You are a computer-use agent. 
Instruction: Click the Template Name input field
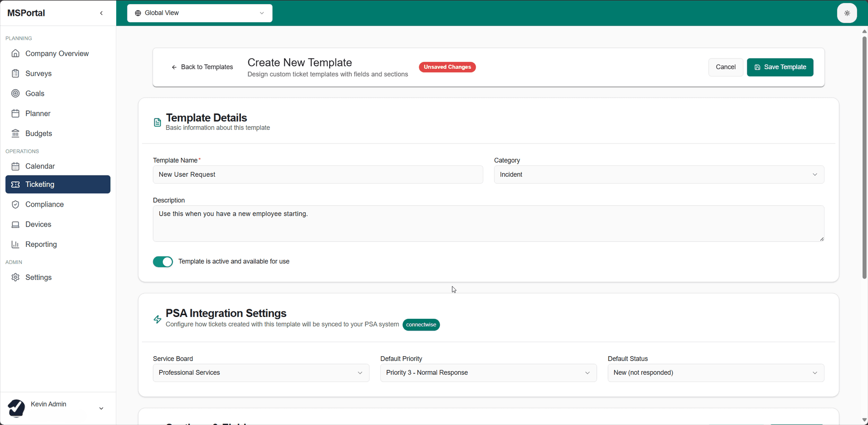point(317,175)
